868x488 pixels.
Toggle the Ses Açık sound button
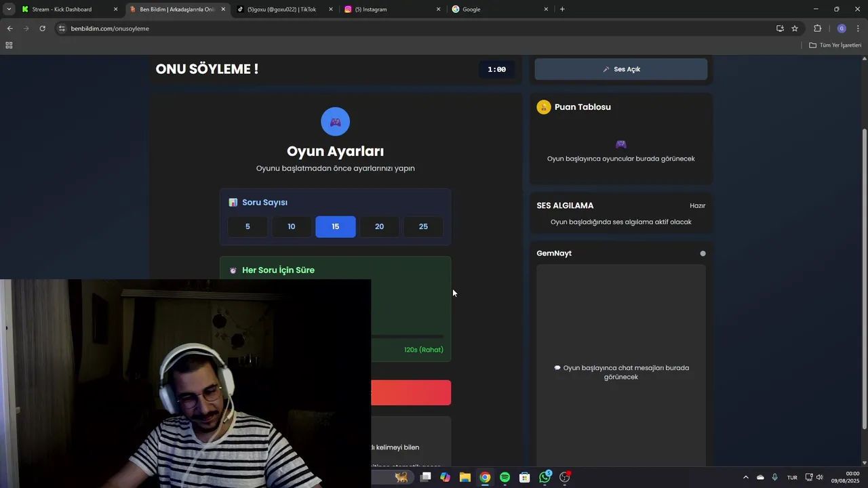[x=620, y=69]
